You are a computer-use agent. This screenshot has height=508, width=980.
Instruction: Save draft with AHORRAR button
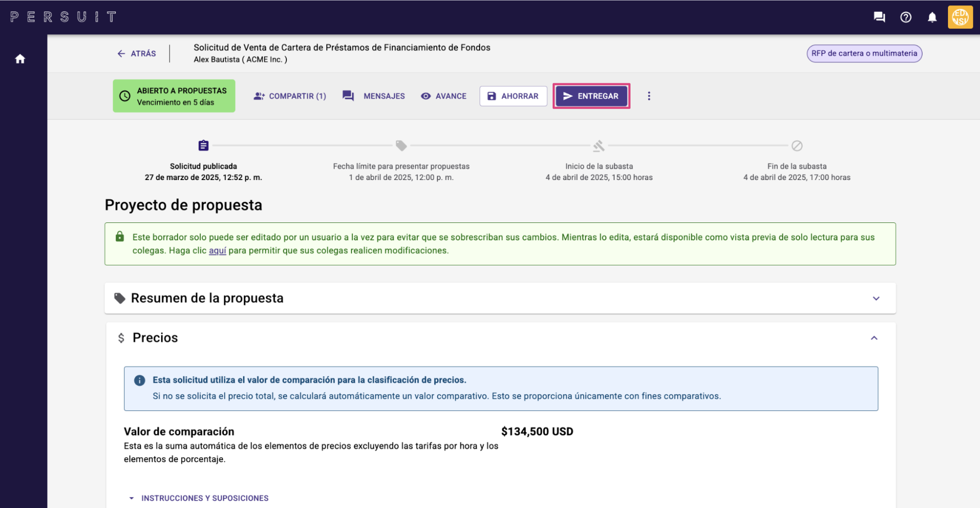[513, 96]
